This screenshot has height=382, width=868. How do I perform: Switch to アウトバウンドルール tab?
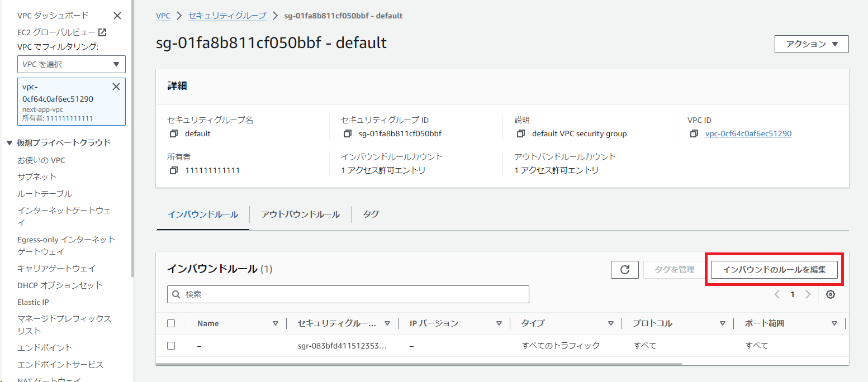[x=300, y=214]
